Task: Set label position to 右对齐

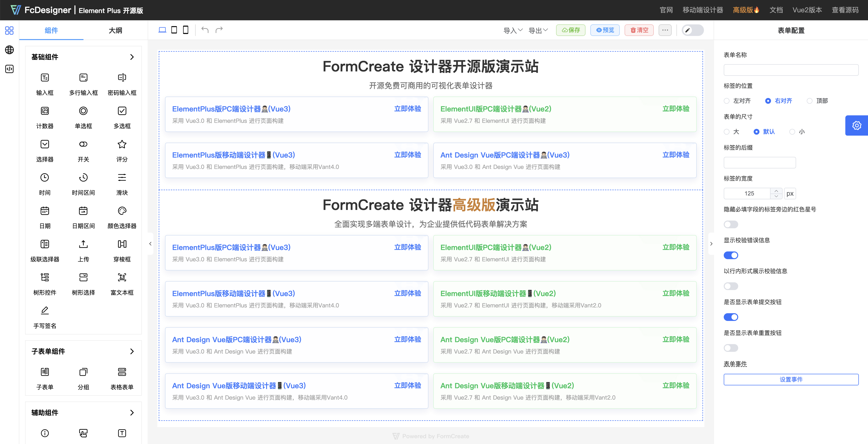Action: [779, 101]
